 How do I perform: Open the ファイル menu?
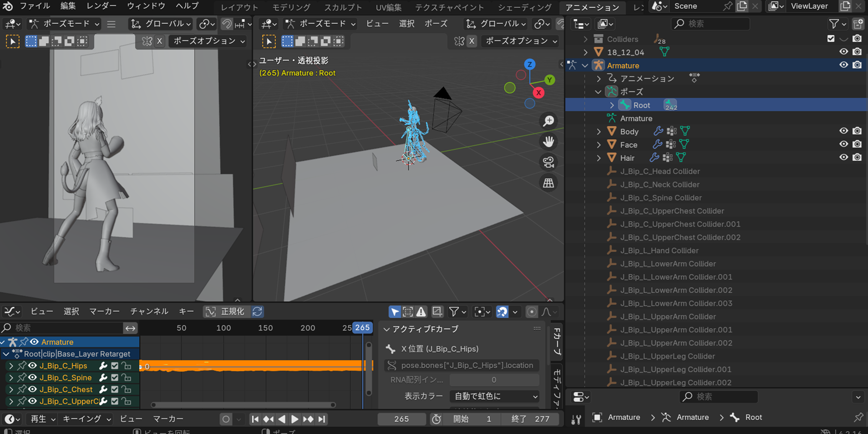35,6
